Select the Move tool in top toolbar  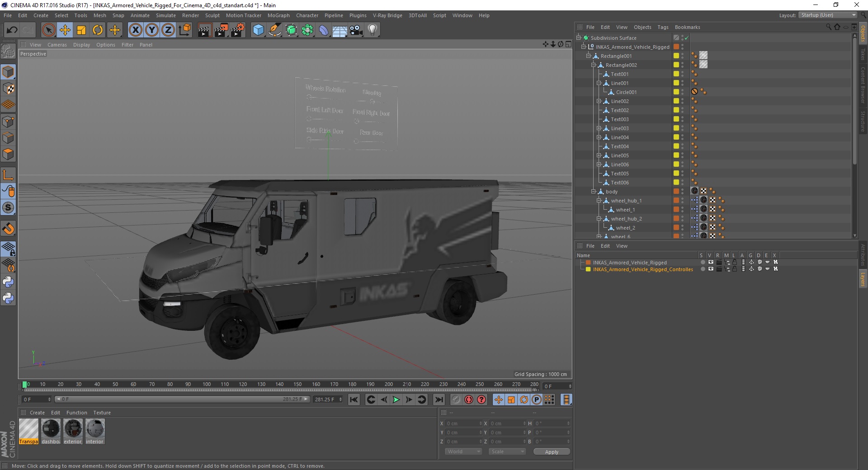click(x=65, y=30)
